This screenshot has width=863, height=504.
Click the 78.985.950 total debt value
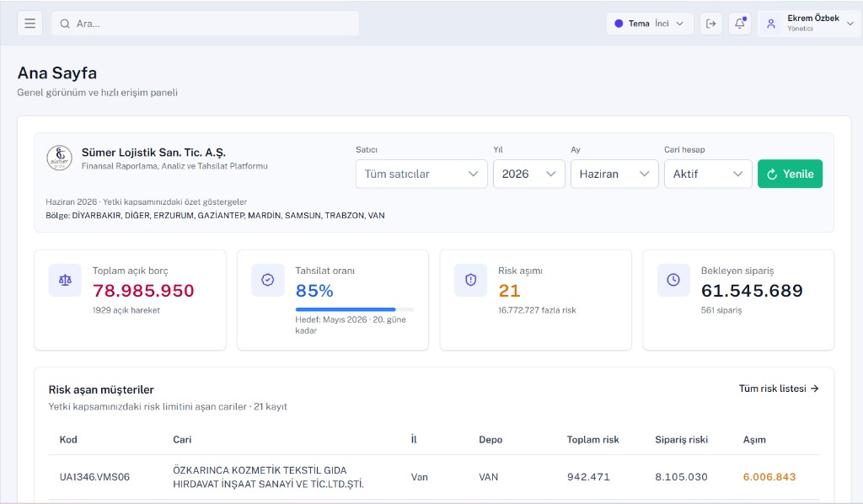click(x=143, y=291)
